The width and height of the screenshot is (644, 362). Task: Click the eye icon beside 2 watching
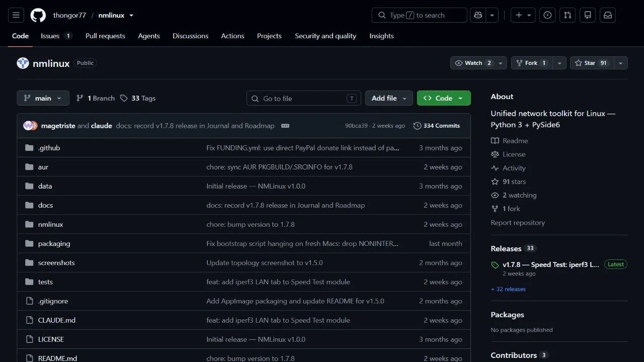495,195
